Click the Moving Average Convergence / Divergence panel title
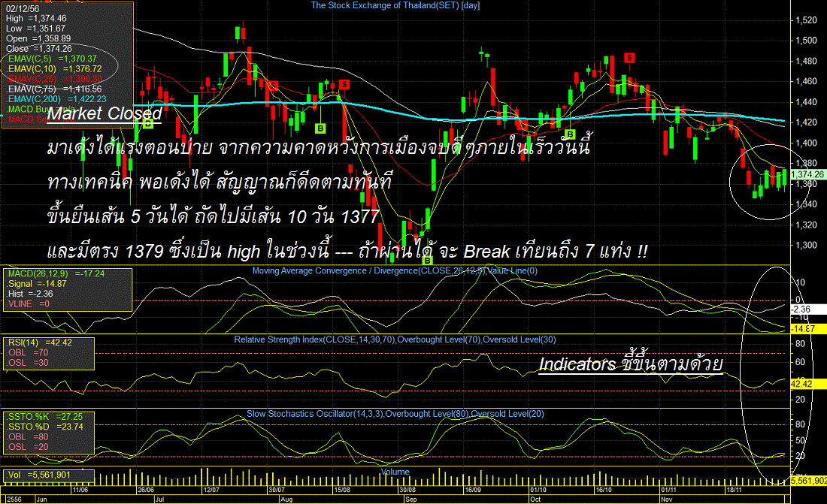 click(395, 271)
